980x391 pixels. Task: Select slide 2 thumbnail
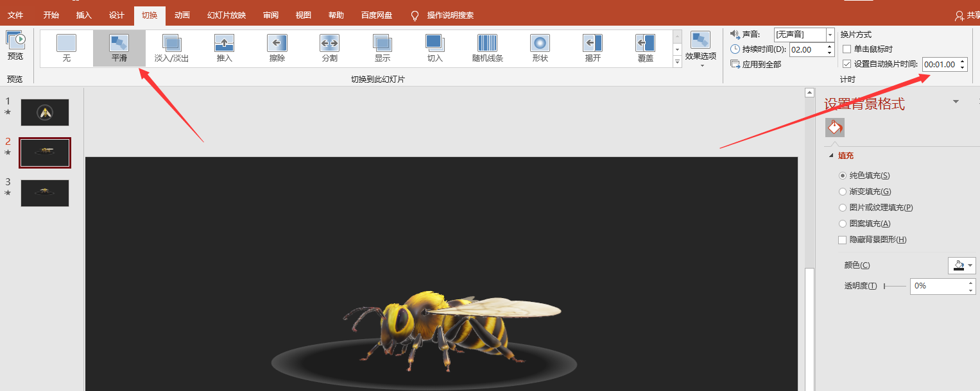coord(45,153)
